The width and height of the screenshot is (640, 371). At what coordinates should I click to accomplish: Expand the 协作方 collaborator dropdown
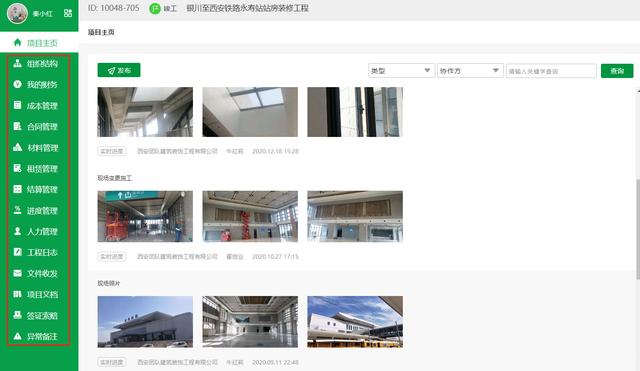pos(470,71)
